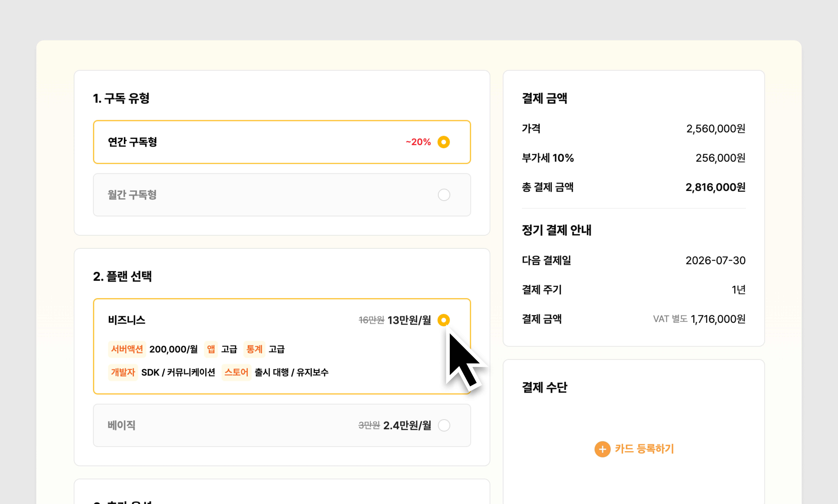Screen dimensions: 838x504
Task: Click the 총 결제 금액 2,816,000원 value
Action: pyautogui.click(x=715, y=187)
